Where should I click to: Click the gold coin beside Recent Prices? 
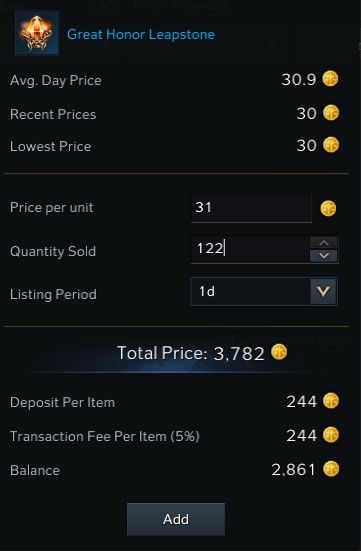coord(331,113)
